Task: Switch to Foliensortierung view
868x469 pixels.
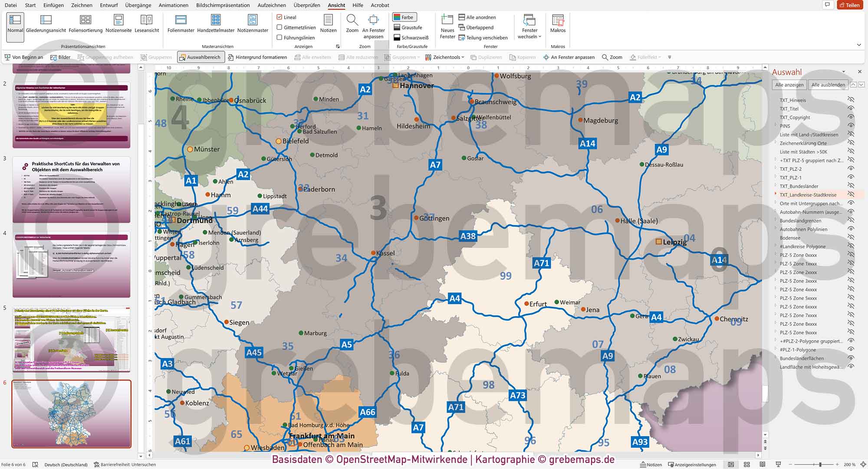Action: [x=85, y=24]
